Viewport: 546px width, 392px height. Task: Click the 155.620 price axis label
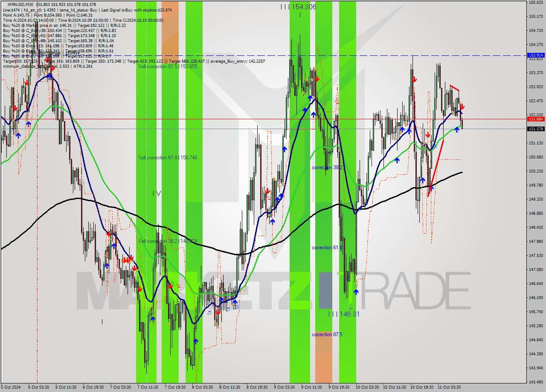click(x=535, y=3)
